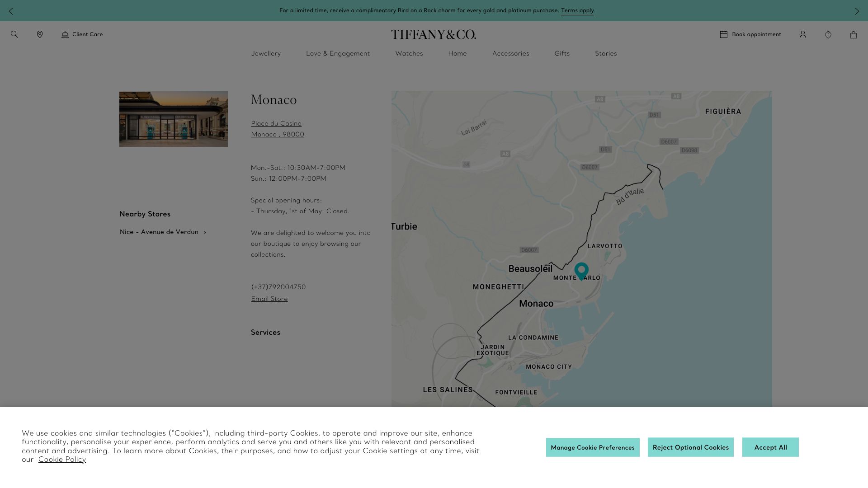
Task: Open Love & Engagement menu
Action: click(338, 53)
